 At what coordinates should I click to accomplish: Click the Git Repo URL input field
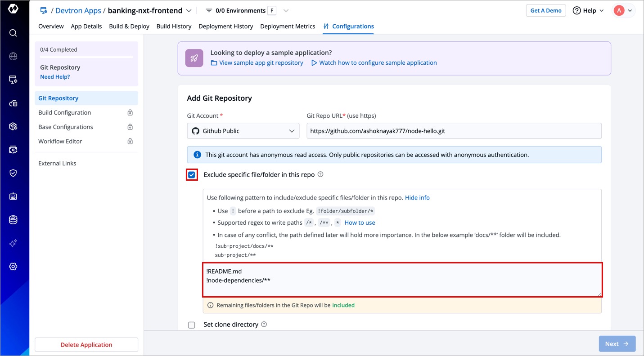pos(454,131)
